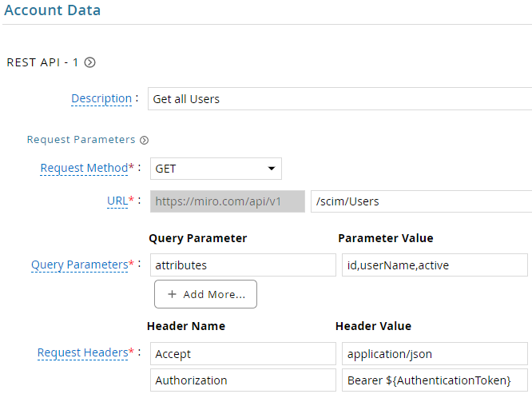Click the Accept header name field
The height and width of the screenshot is (394, 532).
[x=243, y=353]
